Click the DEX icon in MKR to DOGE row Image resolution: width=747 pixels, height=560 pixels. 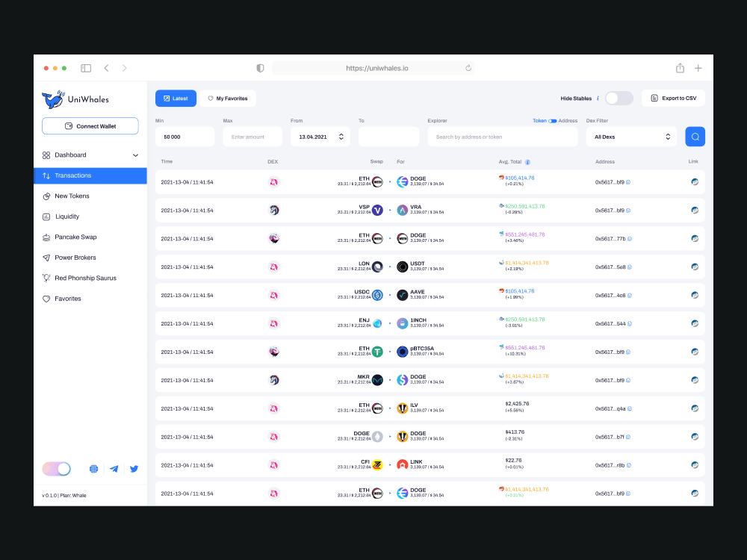pyautogui.click(x=273, y=380)
